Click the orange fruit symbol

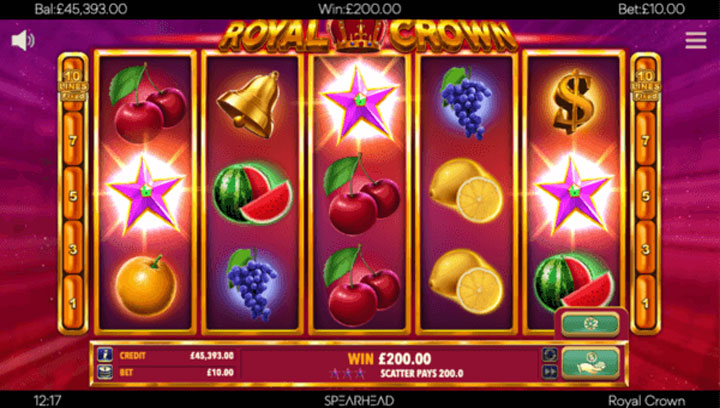146,285
